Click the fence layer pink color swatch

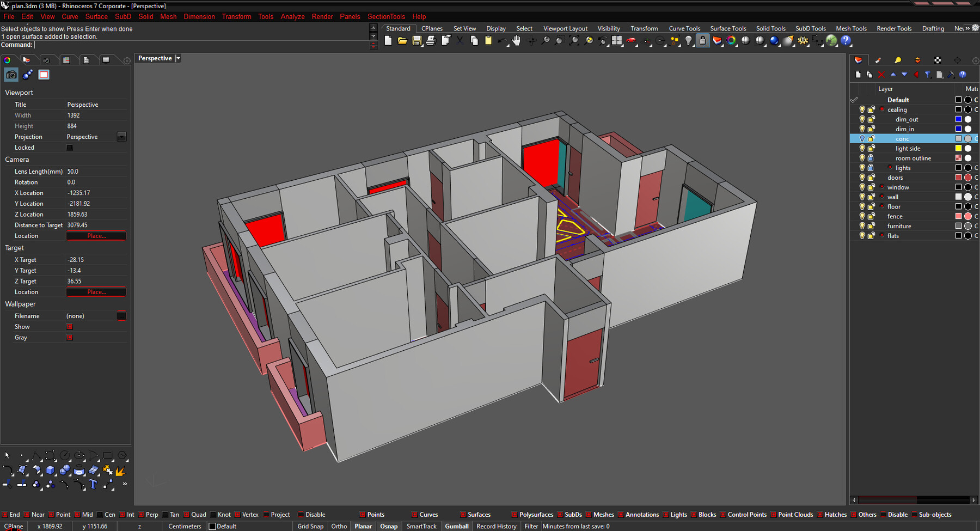click(958, 216)
